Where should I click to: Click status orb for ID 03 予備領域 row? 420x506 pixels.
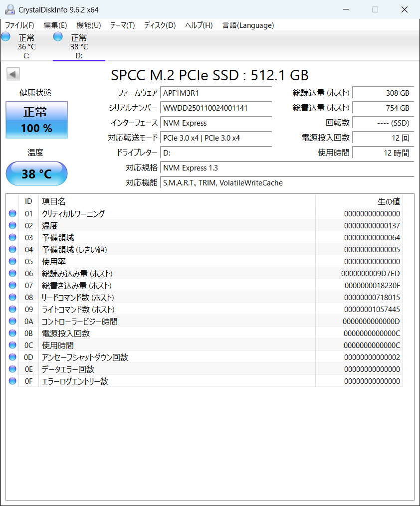click(x=12, y=237)
